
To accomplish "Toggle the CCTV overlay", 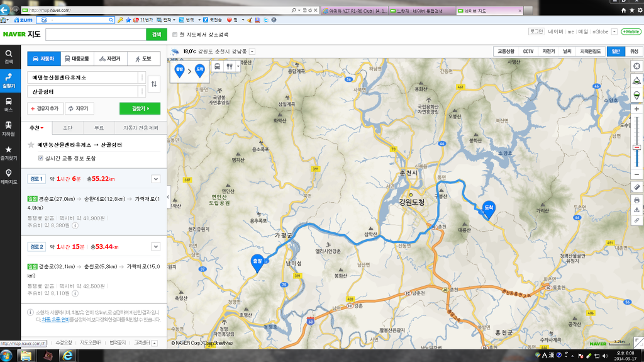I will click(528, 52).
